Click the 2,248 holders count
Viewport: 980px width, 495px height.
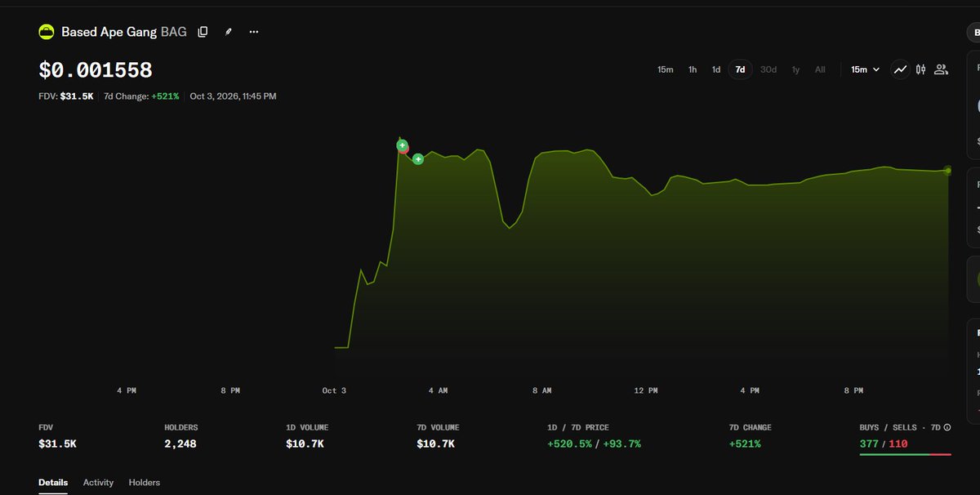pyautogui.click(x=180, y=444)
